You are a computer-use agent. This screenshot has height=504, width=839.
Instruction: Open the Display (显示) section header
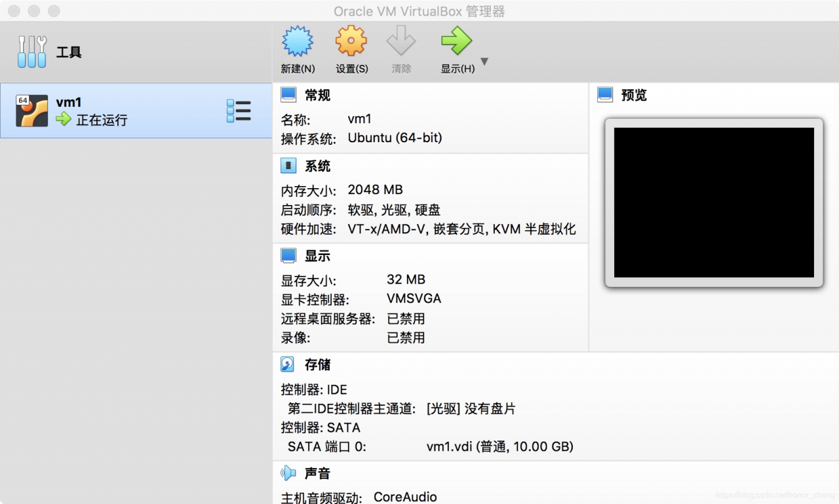point(318,256)
